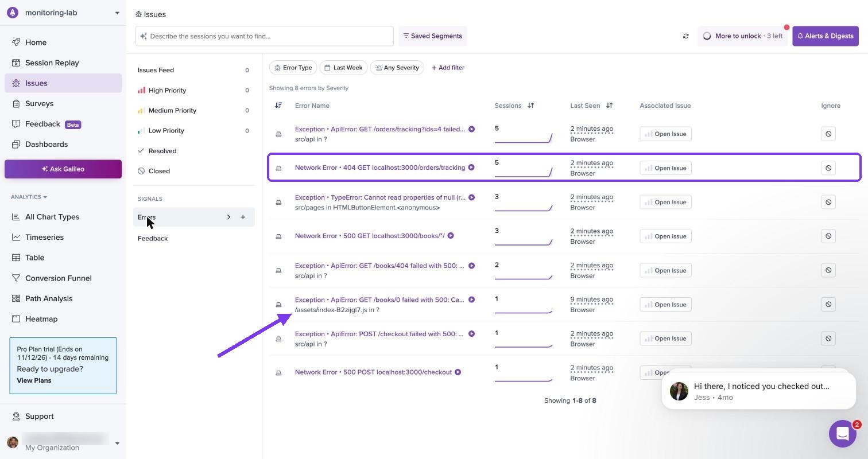
Task: Ignore the ApiError POST /checkout exception
Action: point(828,339)
